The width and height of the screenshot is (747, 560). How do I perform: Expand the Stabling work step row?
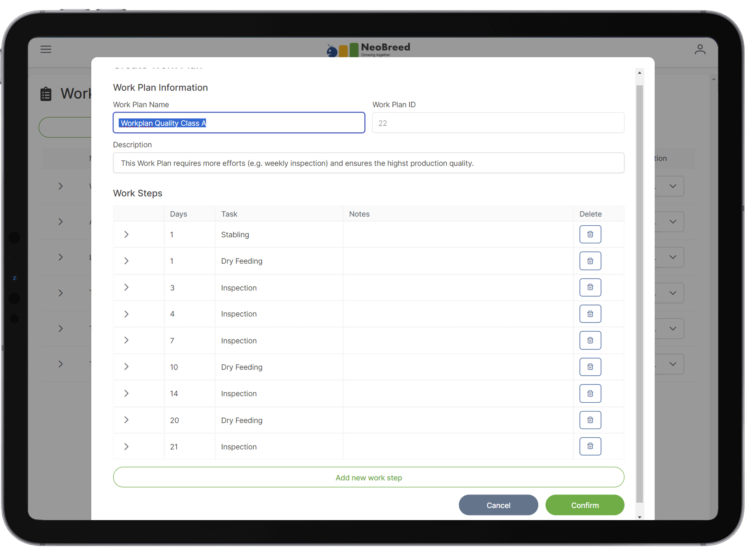[126, 234]
